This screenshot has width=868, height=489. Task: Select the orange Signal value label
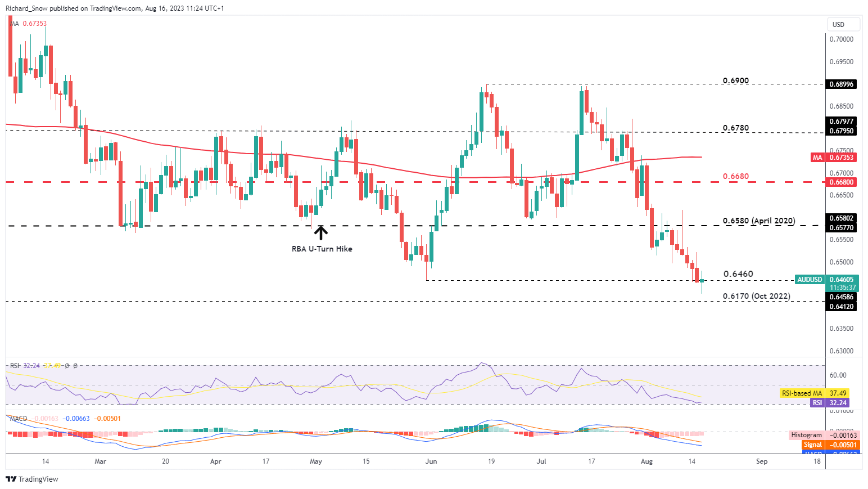831,445
